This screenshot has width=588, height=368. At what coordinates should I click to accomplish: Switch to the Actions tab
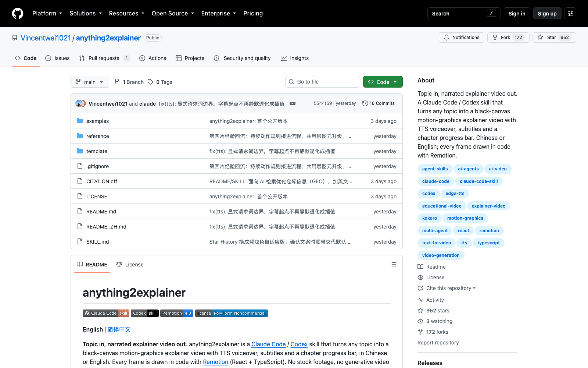tap(153, 58)
